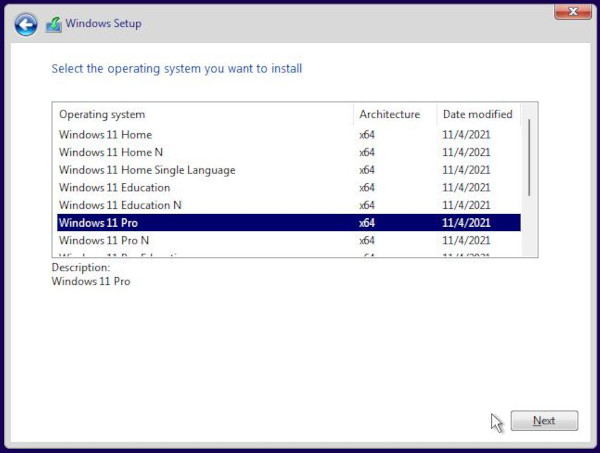Choose the Windows 11 Home N entry
The height and width of the screenshot is (453, 600).
[x=112, y=152]
